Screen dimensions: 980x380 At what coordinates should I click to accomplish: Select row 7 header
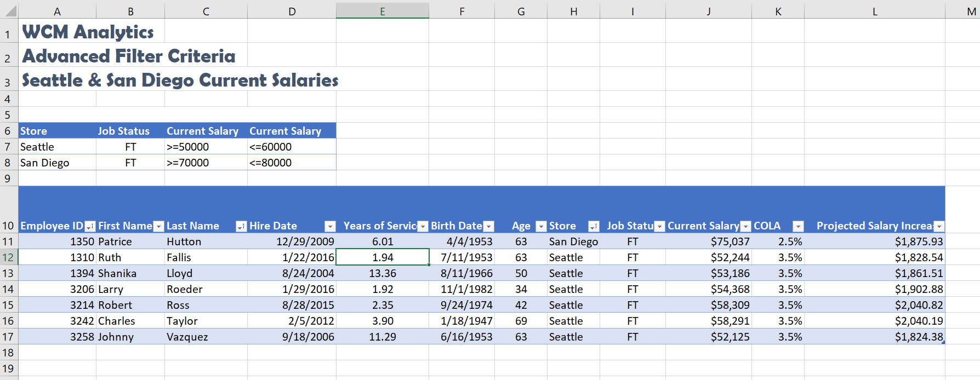point(9,147)
